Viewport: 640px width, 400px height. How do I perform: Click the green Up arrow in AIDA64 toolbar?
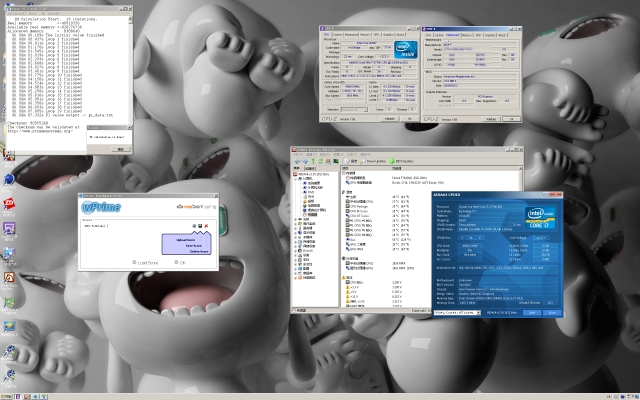point(313,161)
